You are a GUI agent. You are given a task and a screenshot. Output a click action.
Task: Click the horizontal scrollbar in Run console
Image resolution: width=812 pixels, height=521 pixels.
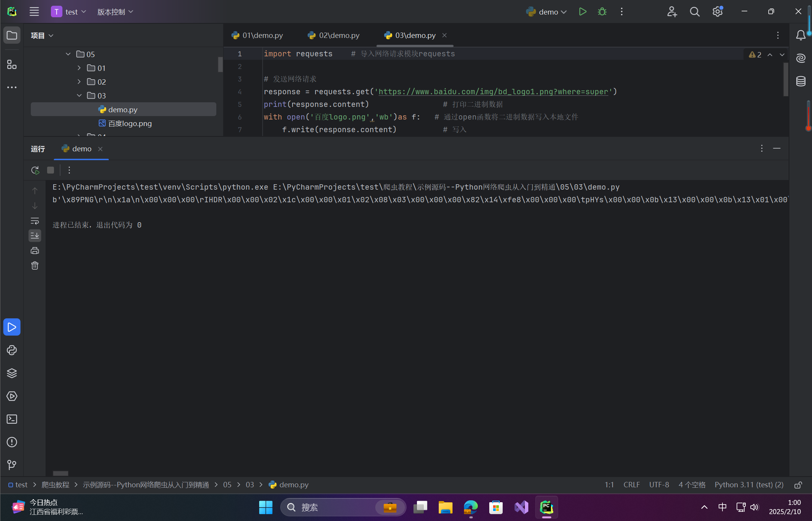point(60,473)
